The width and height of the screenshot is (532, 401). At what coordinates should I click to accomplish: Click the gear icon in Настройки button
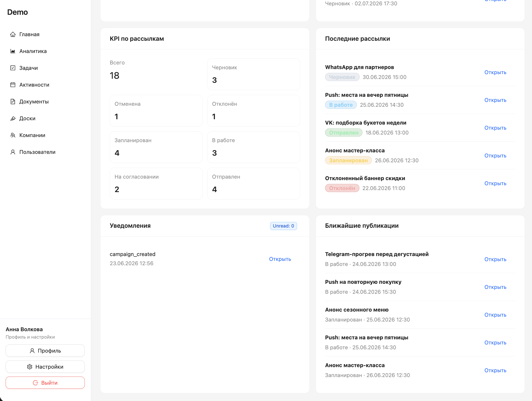(x=30, y=367)
